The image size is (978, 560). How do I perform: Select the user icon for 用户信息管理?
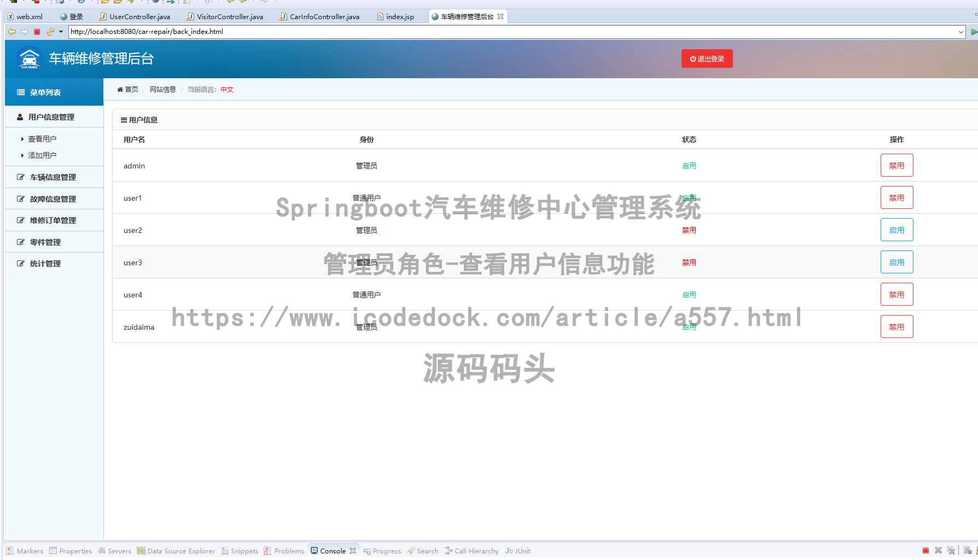(20, 116)
